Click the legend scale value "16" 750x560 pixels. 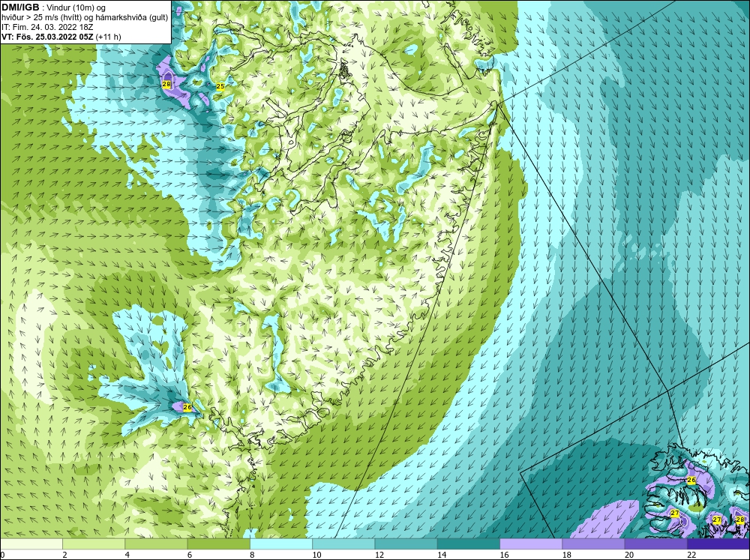(504, 555)
